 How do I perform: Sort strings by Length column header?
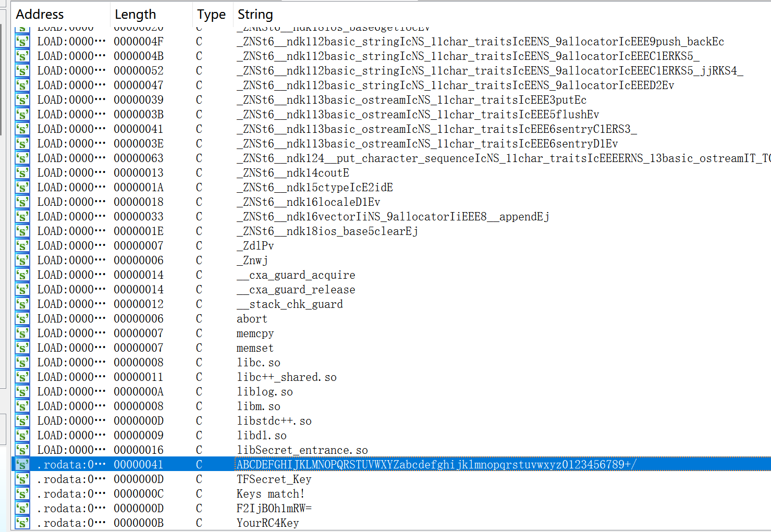click(x=135, y=14)
